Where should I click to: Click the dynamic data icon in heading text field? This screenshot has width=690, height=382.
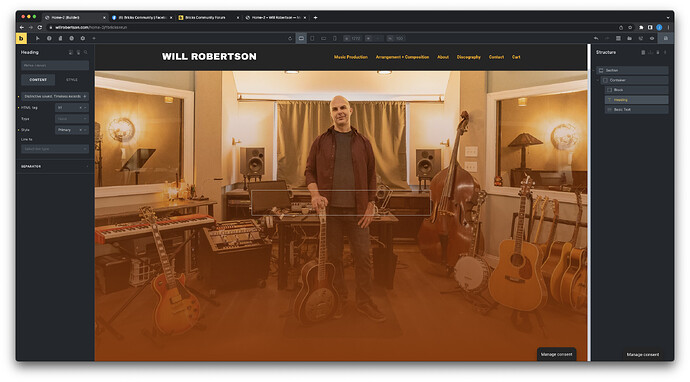pyautogui.click(x=85, y=96)
